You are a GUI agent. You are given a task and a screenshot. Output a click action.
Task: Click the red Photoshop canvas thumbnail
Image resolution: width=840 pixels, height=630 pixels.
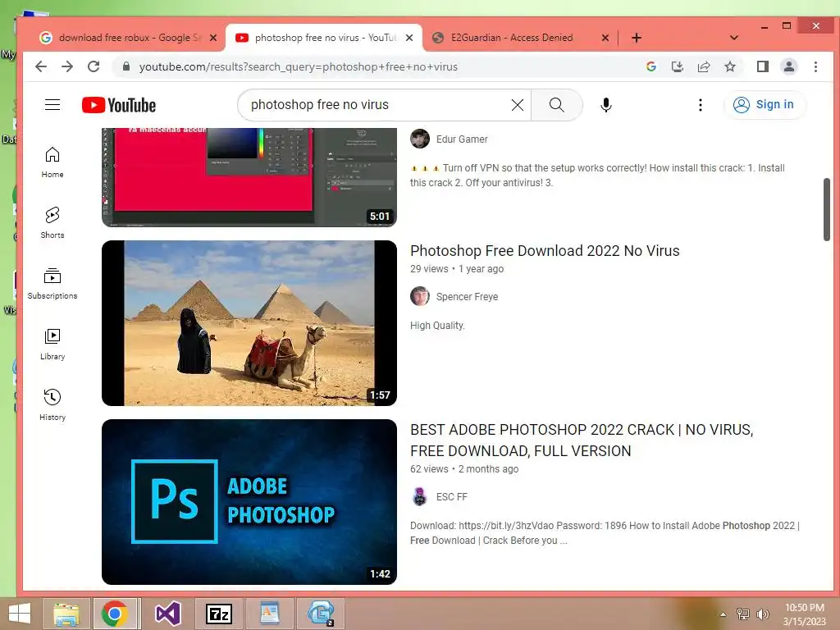pyautogui.click(x=249, y=177)
